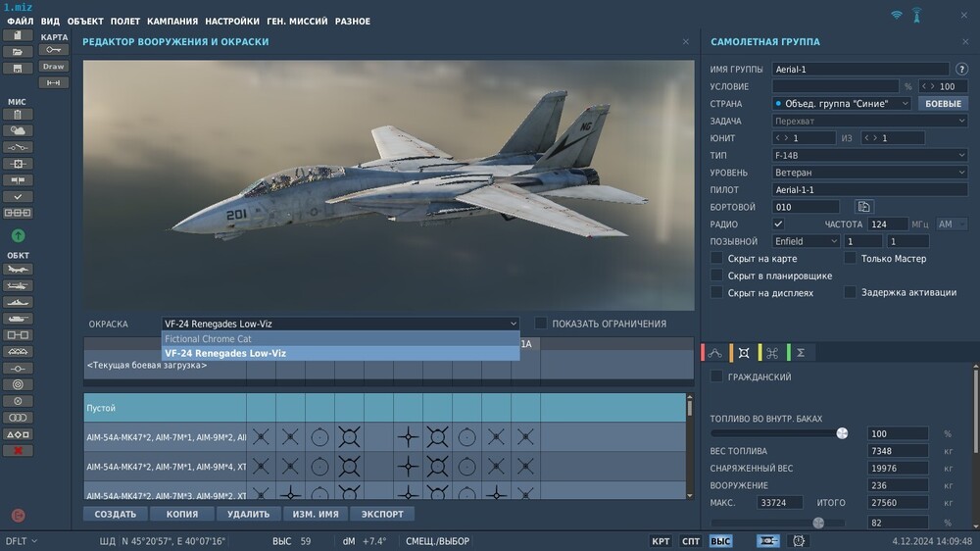980x551 pixels.
Task: Open the route waypoints tab icon
Action: point(715,353)
